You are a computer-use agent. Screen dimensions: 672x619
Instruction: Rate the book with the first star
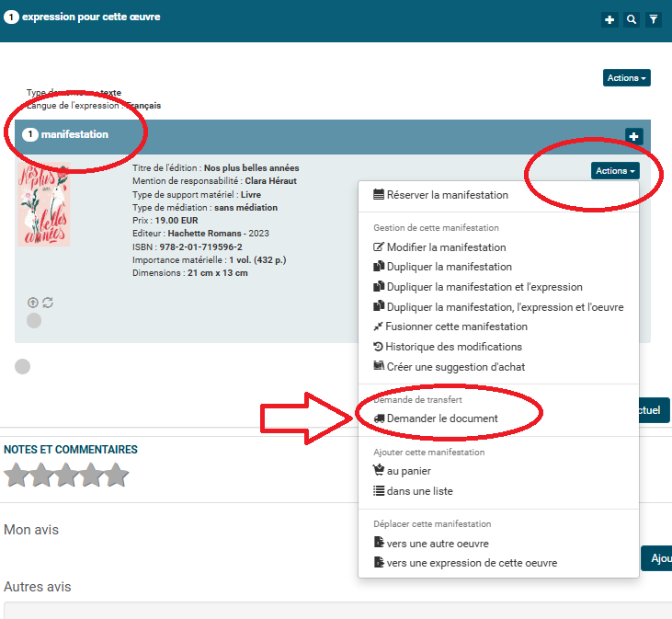(17, 476)
